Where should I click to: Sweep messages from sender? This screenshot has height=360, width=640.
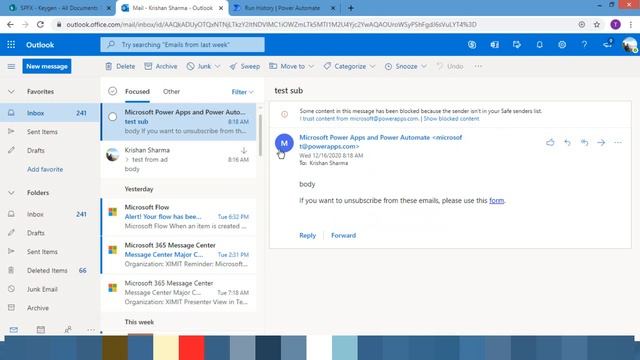pyautogui.click(x=244, y=66)
